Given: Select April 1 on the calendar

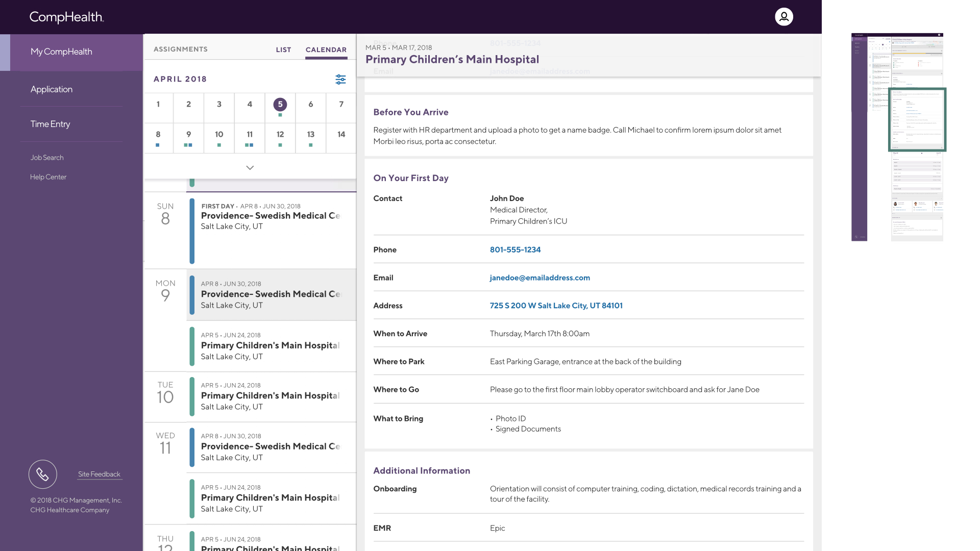Looking at the screenshot, I should click(x=158, y=108).
